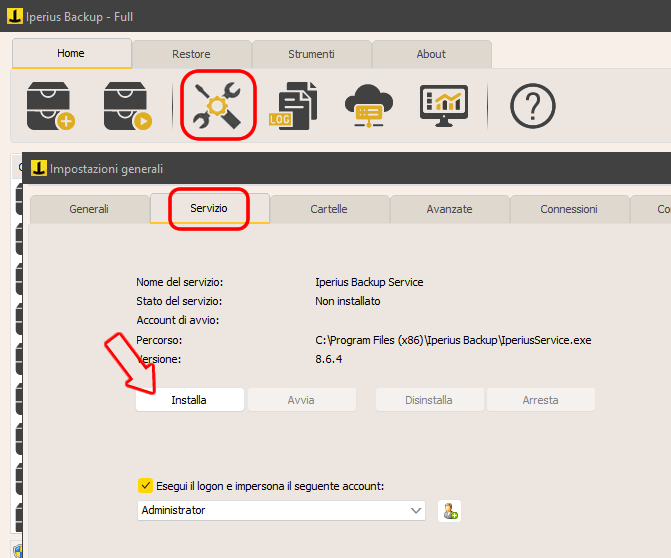Select the Cartelle settings tab
The image size is (671, 558).
(329, 209)
